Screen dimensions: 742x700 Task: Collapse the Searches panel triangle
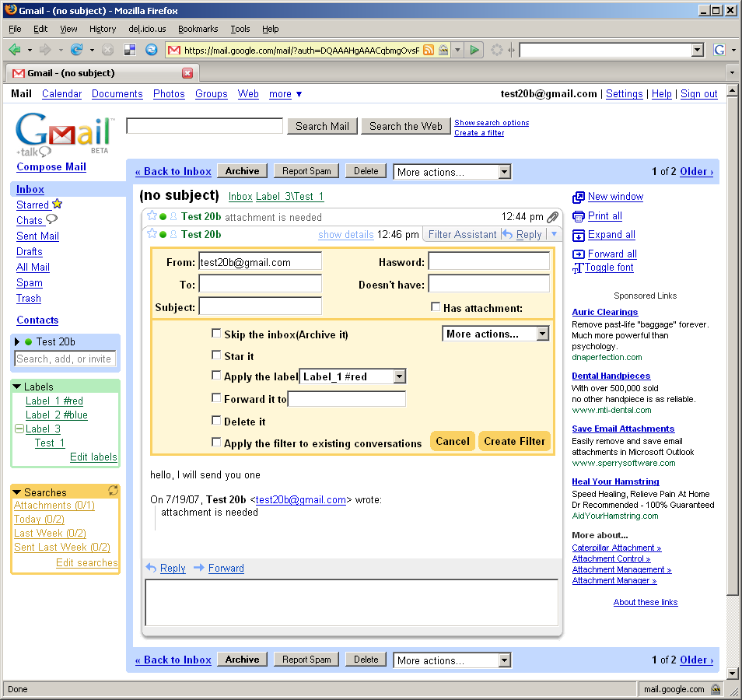[16, 492]
